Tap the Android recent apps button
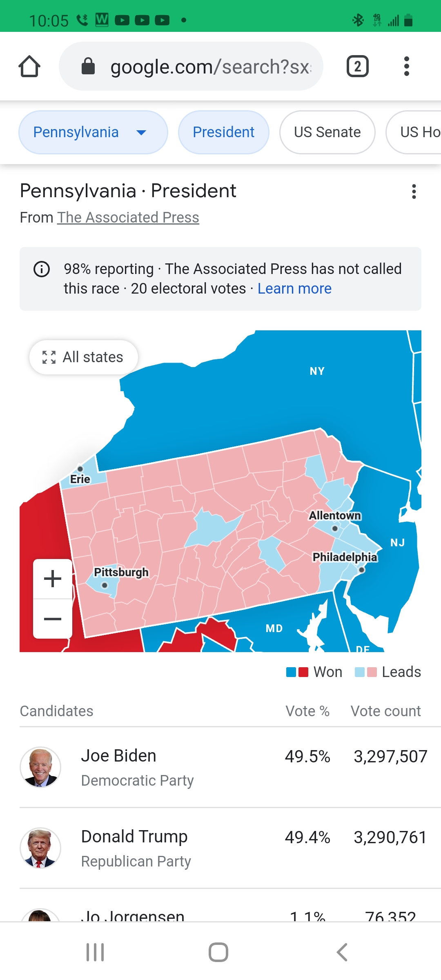 (95, 952)
